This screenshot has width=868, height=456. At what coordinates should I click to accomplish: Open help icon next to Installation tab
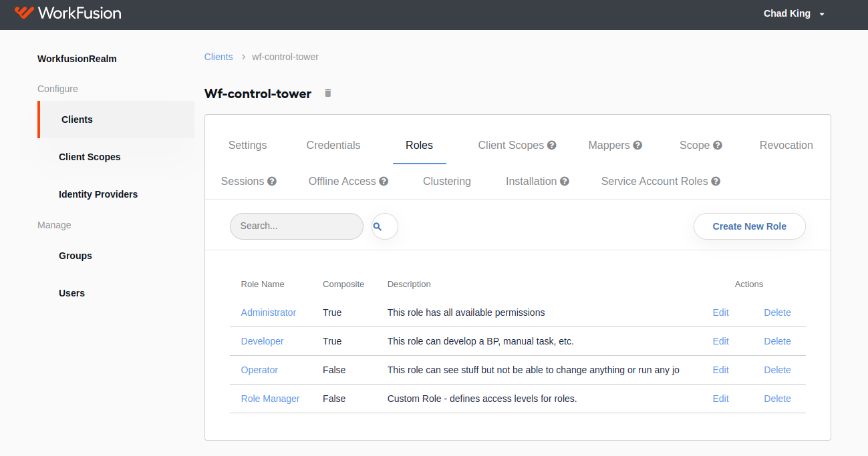[x=565, y=181]
